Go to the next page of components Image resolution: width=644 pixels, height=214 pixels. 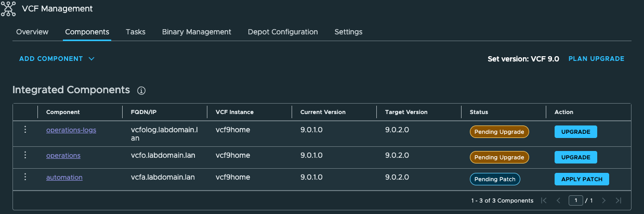[603, 200]
